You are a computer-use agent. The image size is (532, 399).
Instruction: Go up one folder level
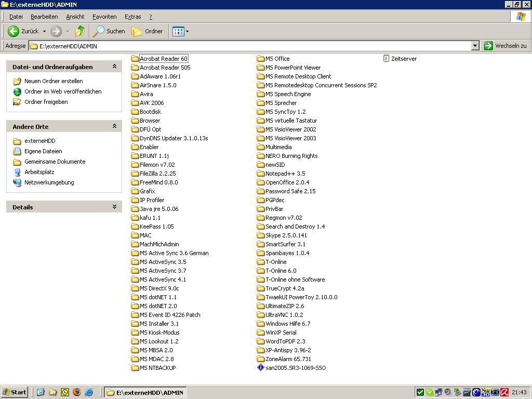pyautogui.click(x=80, y=31)
